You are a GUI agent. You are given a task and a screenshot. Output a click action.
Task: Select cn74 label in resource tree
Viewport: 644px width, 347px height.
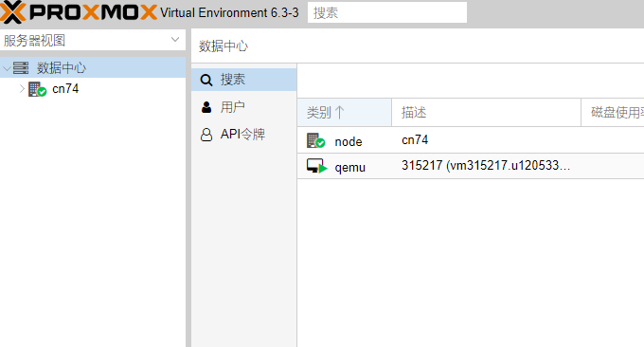point(65,89)
